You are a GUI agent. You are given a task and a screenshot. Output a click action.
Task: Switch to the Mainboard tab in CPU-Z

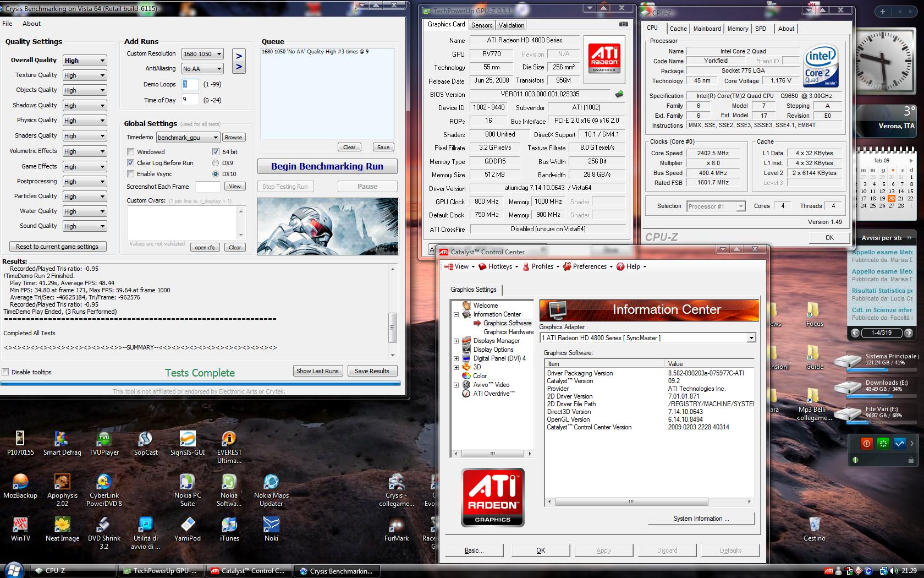707,29
